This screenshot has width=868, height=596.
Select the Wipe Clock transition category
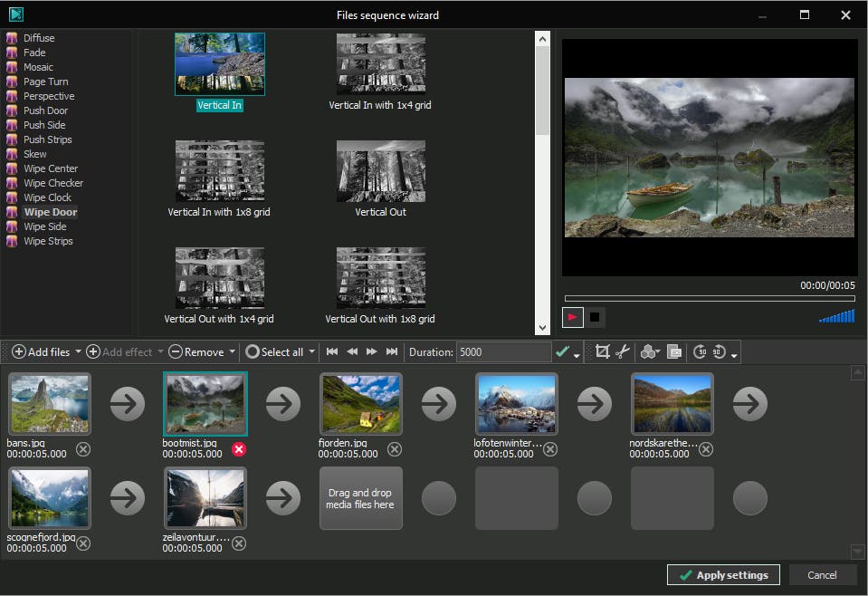point(47,197)
